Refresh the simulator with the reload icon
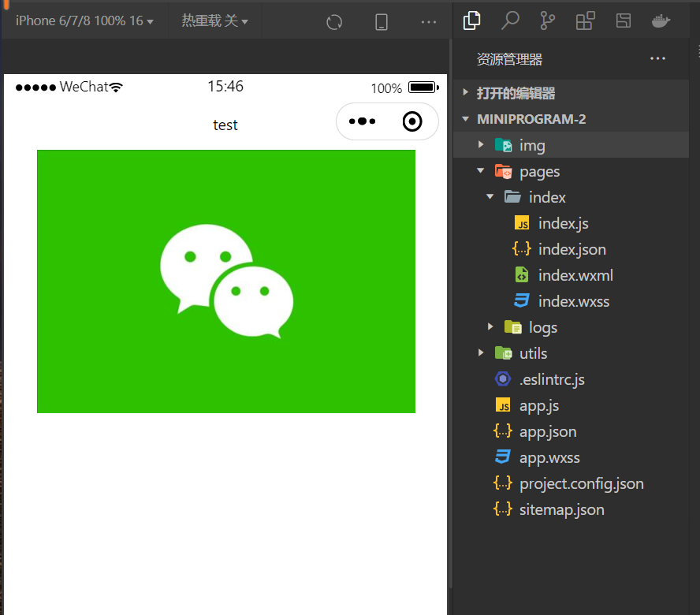Screen dimensions: 700x615 pyautogui.click(x=334, y=22)
